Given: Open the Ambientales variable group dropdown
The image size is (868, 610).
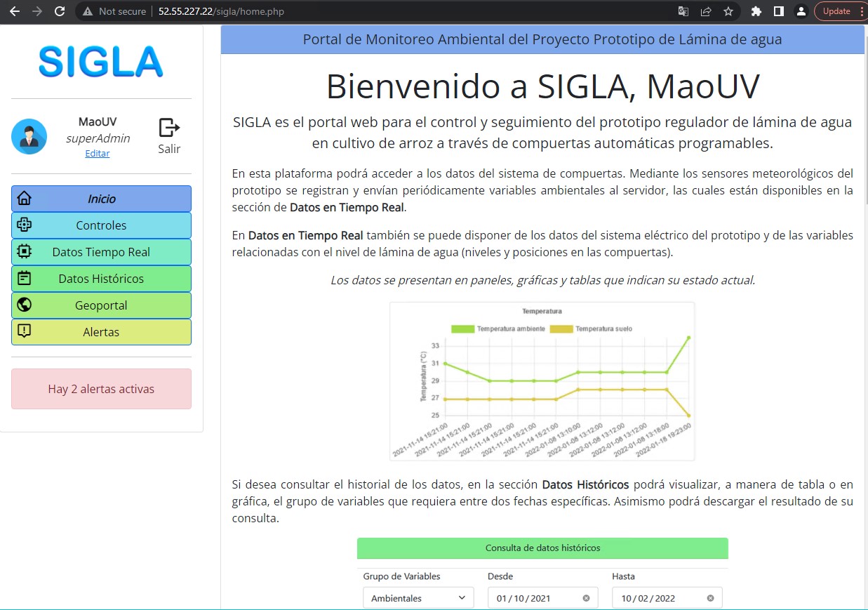Looking at the screenshot, I should click(418, 598).
